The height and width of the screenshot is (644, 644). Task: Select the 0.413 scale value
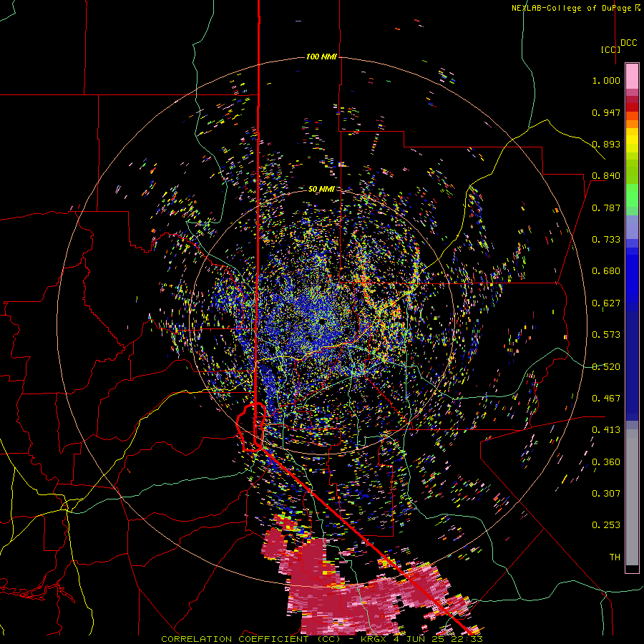(606, 430)
